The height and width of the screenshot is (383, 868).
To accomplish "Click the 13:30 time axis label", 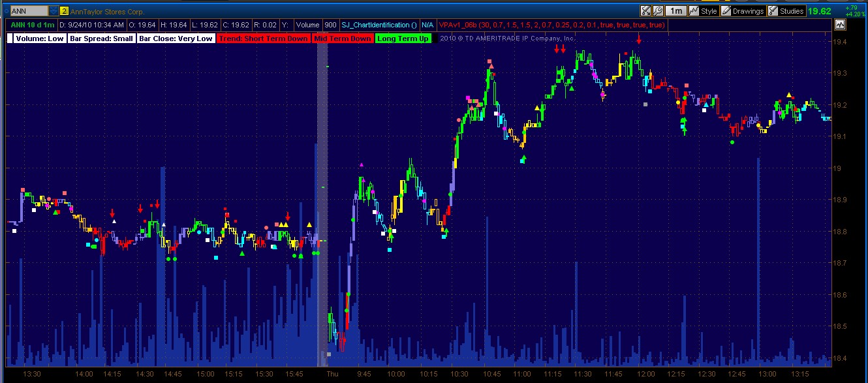I will point(31,374).
